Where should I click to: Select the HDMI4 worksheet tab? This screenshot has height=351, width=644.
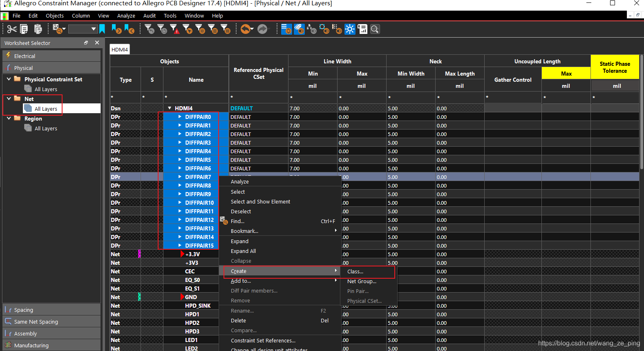pyautogui.click(x=120, y=49)
